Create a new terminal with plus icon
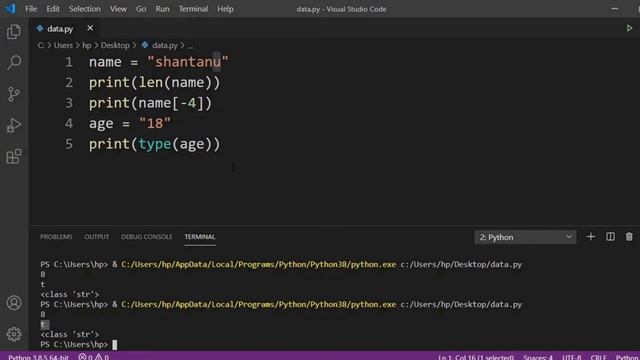Viewport: 640px width, 360px height. (591, 237)
